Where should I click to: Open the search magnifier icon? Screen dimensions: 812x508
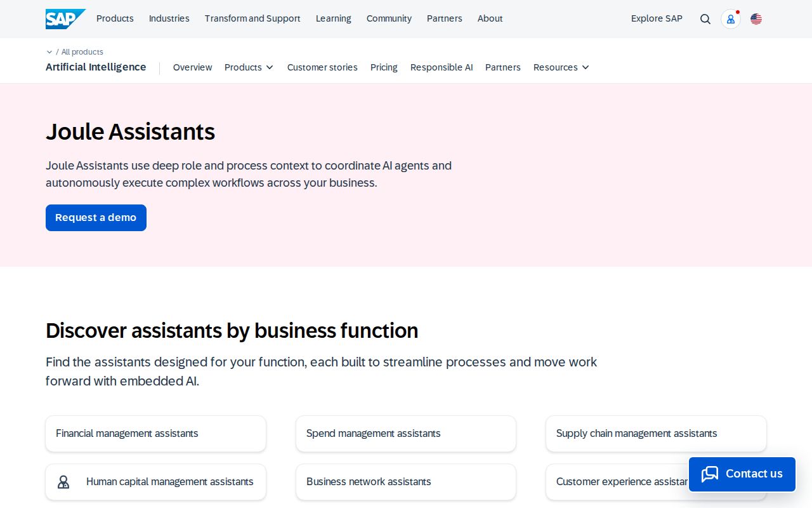[x=705, y=19]
